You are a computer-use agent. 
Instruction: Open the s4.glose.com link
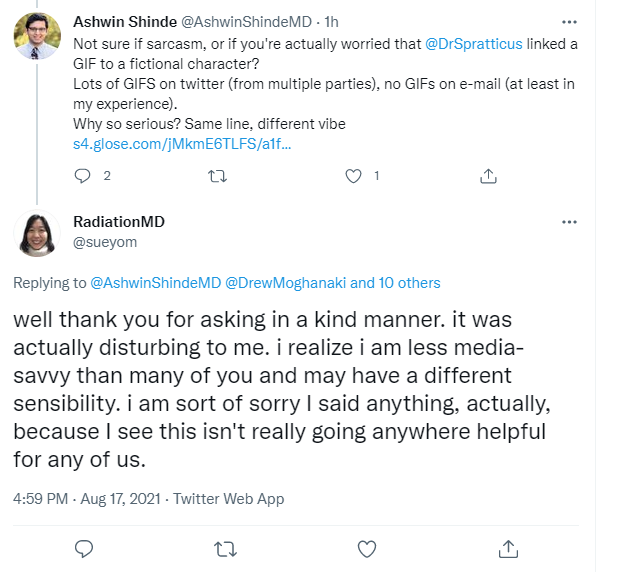[182, 144]
